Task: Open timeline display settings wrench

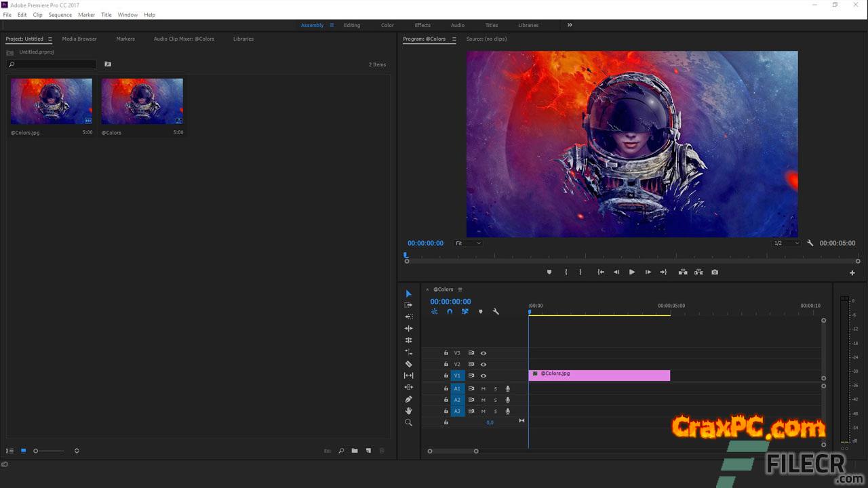Action: click(496, 312)
